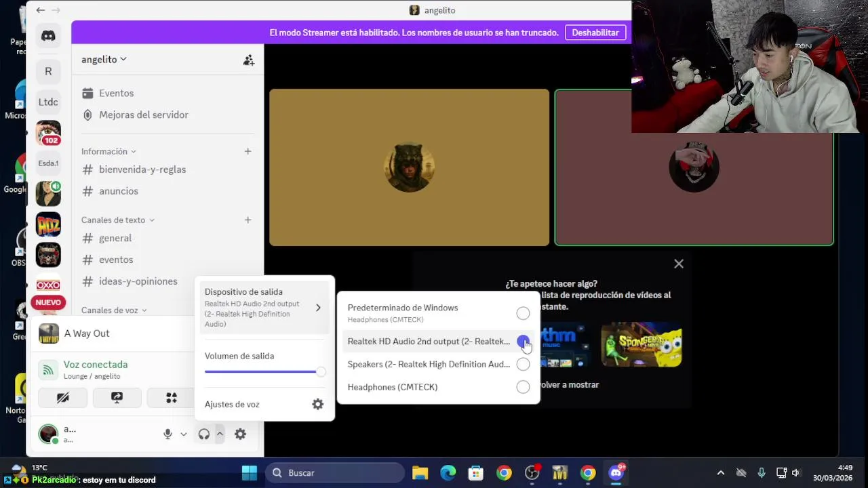The height and width of the screenshot is (488, 868).
Task: Click Voz conectada status text
Action: pos(96,365)
